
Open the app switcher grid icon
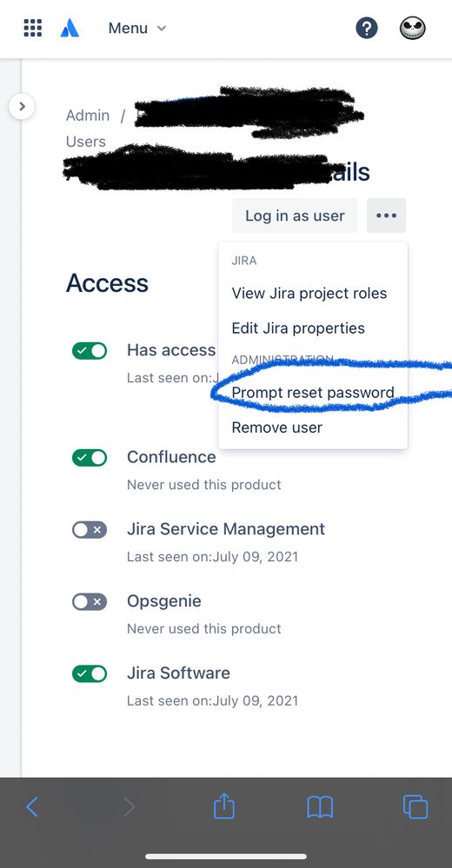[33, 28]
